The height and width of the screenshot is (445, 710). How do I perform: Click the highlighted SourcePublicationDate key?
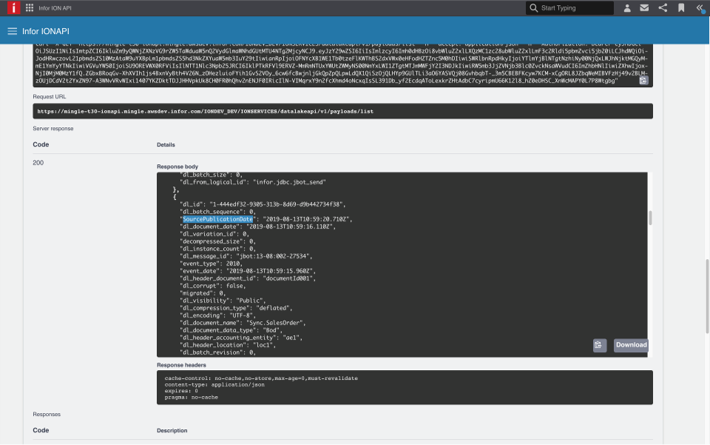tap(210, 219)
